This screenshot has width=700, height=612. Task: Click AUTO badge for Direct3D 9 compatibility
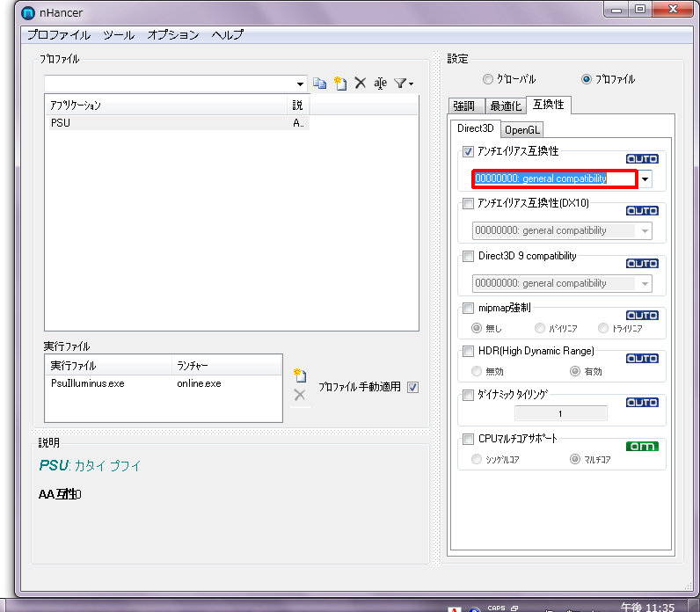point(642,264)
